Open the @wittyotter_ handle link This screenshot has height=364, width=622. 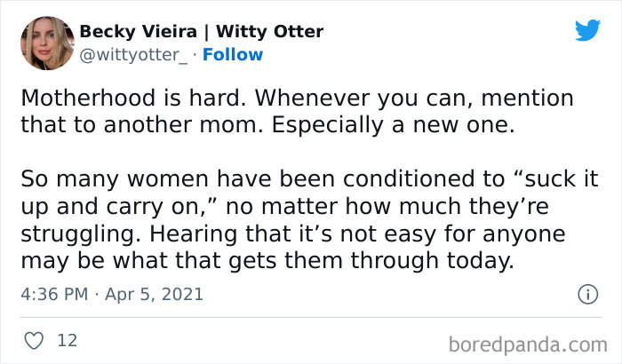coord(135,54)
